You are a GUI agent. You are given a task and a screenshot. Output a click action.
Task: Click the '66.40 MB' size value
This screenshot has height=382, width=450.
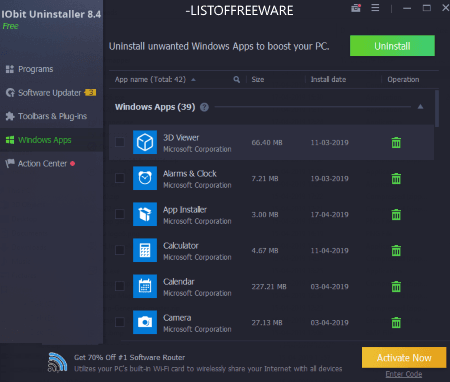tap(267, 143)
